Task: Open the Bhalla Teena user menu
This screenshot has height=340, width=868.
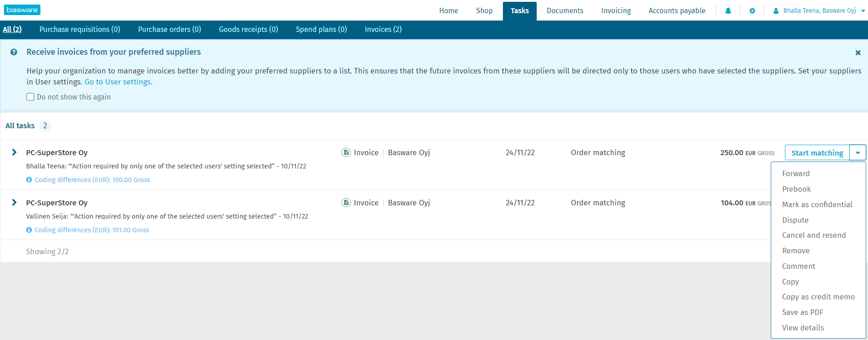Action: [x=819, y=10]
